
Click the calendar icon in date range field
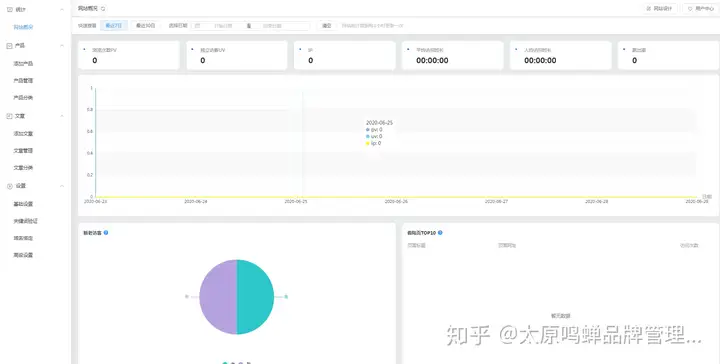(197, 26)
